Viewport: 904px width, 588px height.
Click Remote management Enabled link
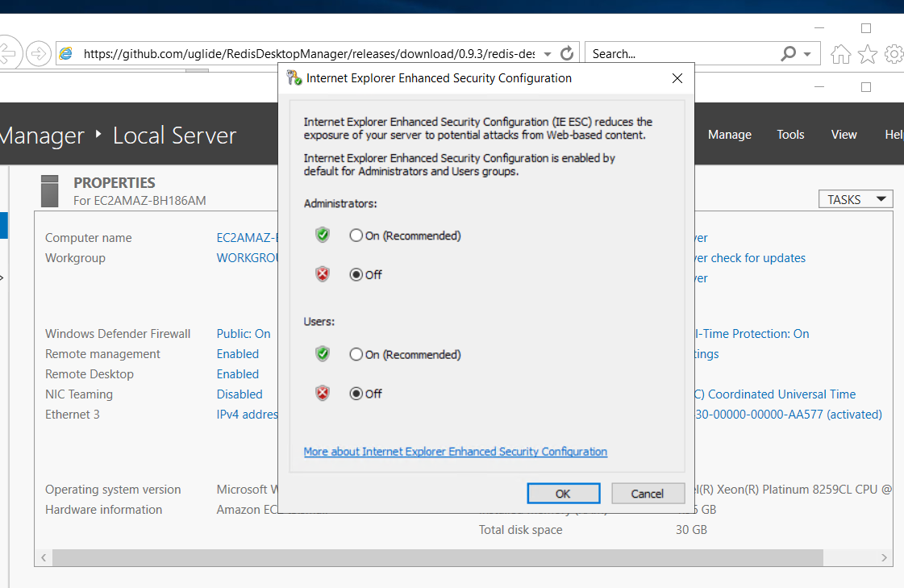pyautogui.click(x=238, y=354)
